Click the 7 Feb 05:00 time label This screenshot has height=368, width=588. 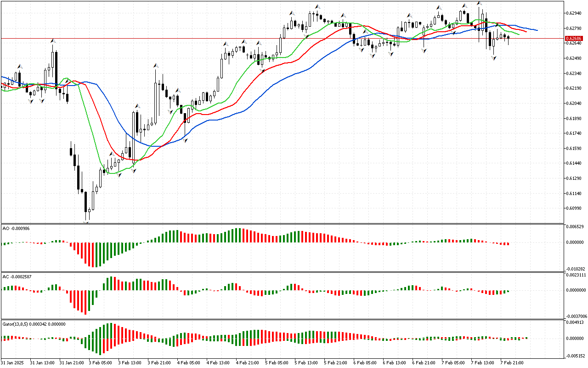[x=453, y=362]
